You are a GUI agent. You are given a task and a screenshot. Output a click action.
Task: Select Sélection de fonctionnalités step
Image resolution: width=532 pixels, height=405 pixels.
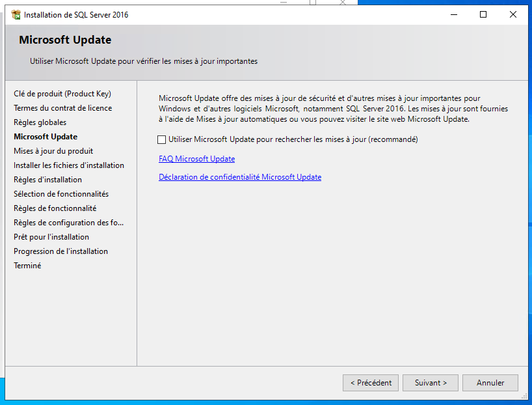[x=61, y=193]
